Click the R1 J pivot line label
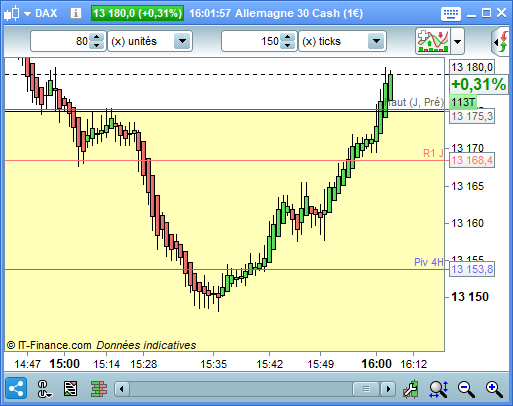The height and width of the screenshot is (406, 513). (433, 153)
